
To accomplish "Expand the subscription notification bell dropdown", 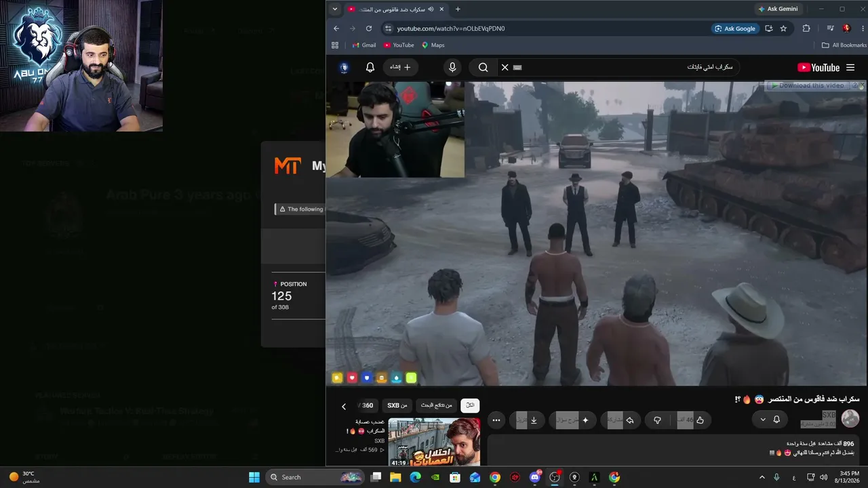I will click(770, 420).
